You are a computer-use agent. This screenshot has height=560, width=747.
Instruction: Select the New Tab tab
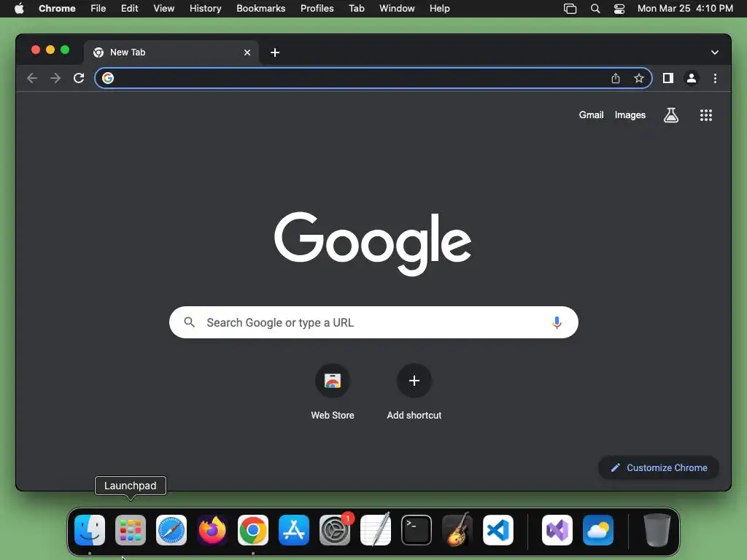click(x=171, y=52)
